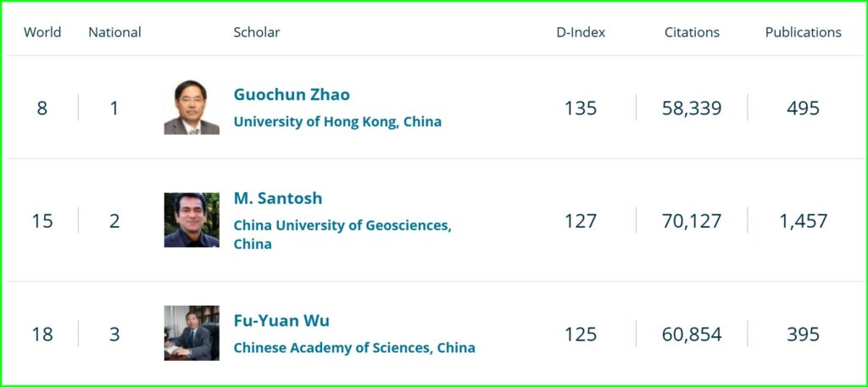
Task: Click Guochun Zhao's profile photo
Action: 192,108
